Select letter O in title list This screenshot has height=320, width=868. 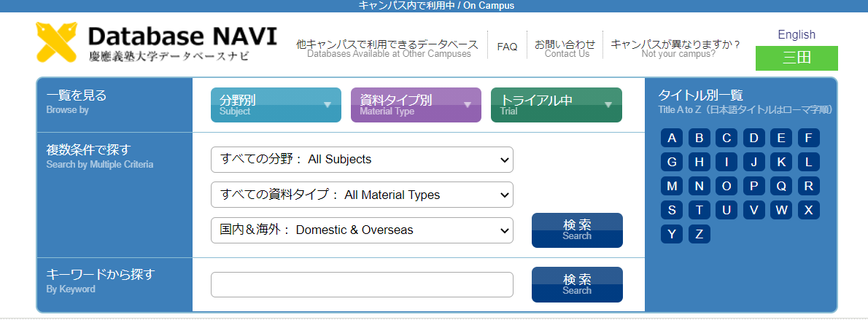click(x=726, y=186)
